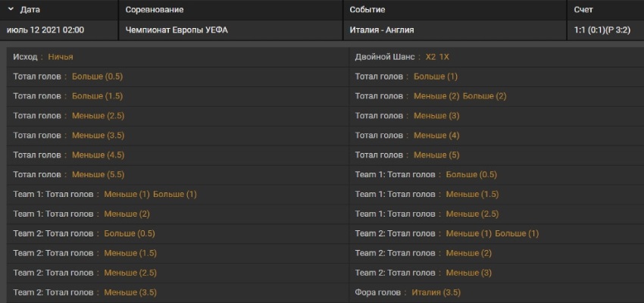Click Team 1 Тотал голов Меньше (2.5)
Screen dimensions: 644x303
click(x=472, y=214)
